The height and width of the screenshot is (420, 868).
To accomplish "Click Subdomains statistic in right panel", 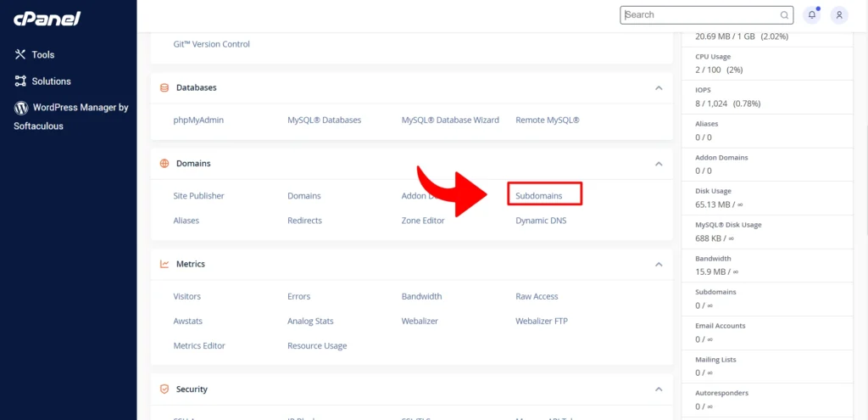I will pyautogui.click(x=715, y=291).
